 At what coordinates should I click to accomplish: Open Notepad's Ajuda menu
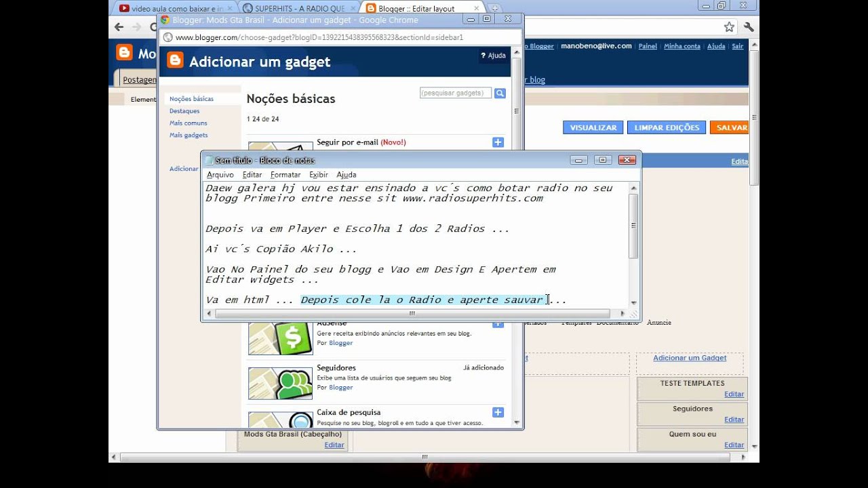346,175
